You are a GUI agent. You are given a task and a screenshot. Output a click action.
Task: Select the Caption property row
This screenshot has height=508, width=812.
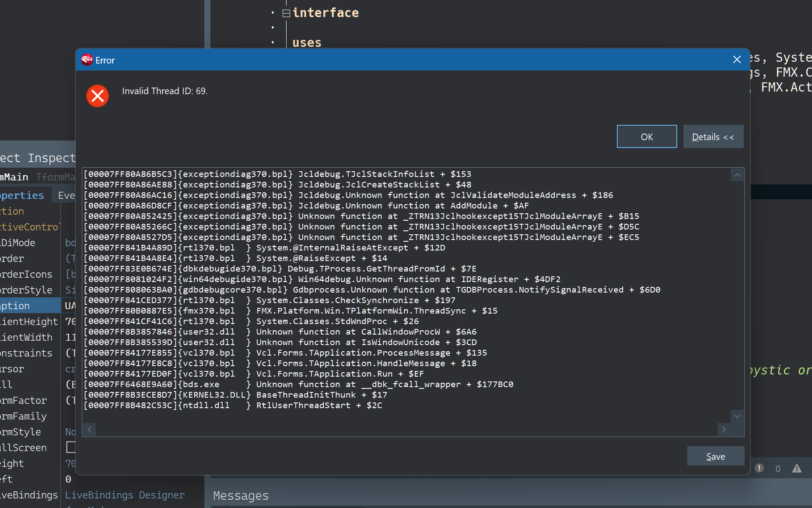click(x=26, y=306)
